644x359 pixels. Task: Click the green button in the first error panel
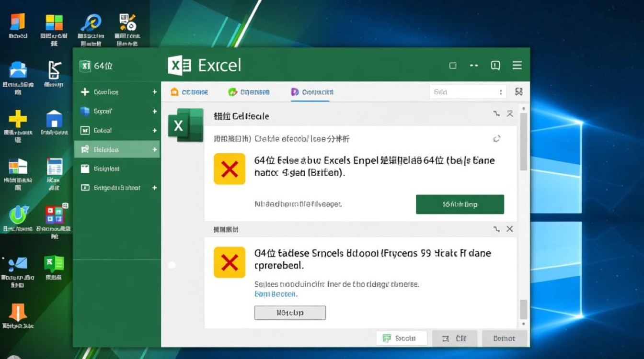click(460, 204)
